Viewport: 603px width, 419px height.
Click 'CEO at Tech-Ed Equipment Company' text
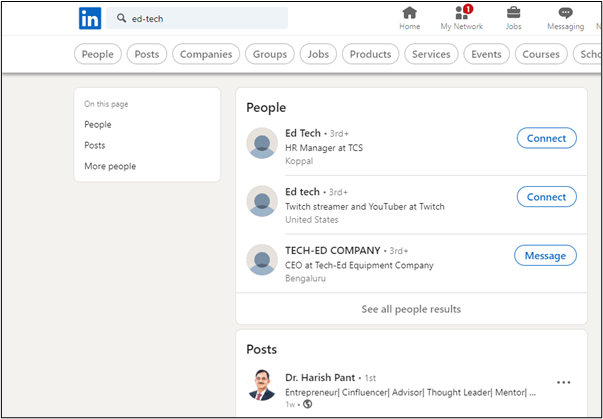359,265
